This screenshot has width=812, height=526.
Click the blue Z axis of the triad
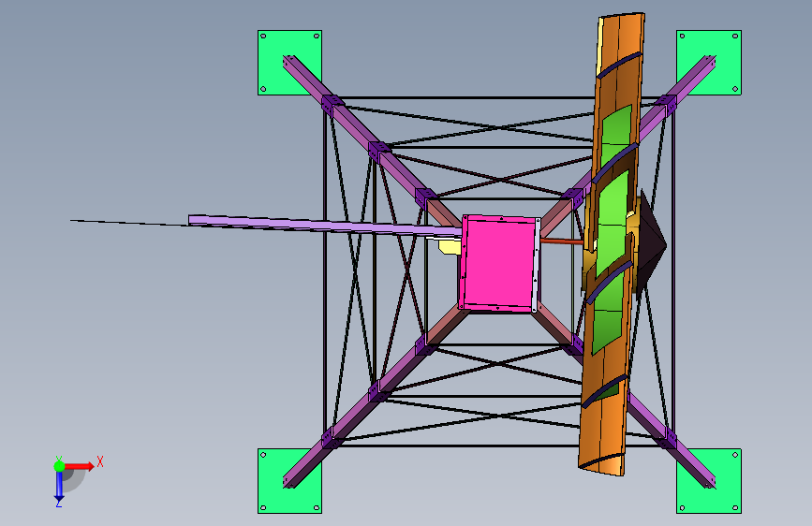click(59, 487)
